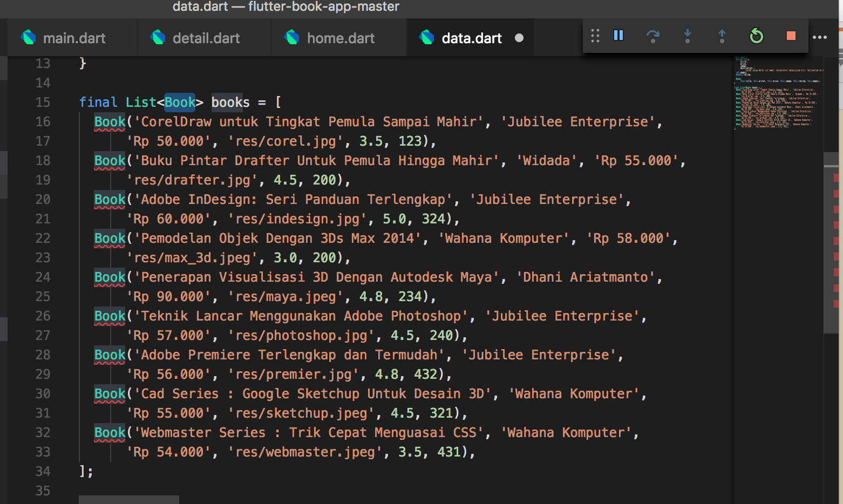Grab the debug toolbar drag handle

[x=595, y=36]
